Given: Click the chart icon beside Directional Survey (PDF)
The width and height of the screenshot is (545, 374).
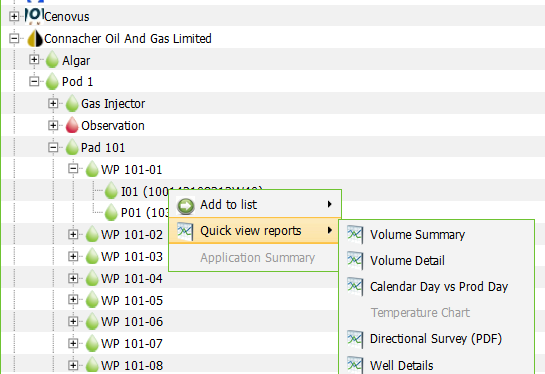Looking at the screenshot, I should (355, 339).
